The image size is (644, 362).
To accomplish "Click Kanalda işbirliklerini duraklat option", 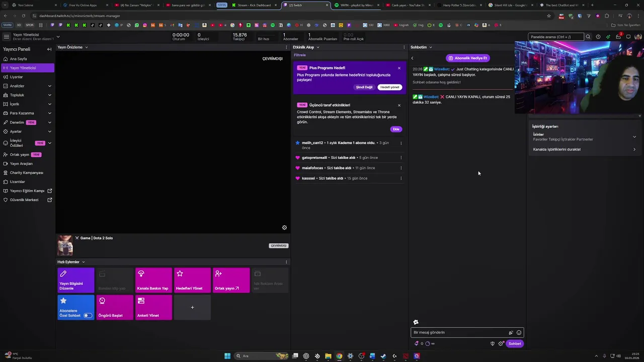I will pyautogui.click(x=584, y=149).
